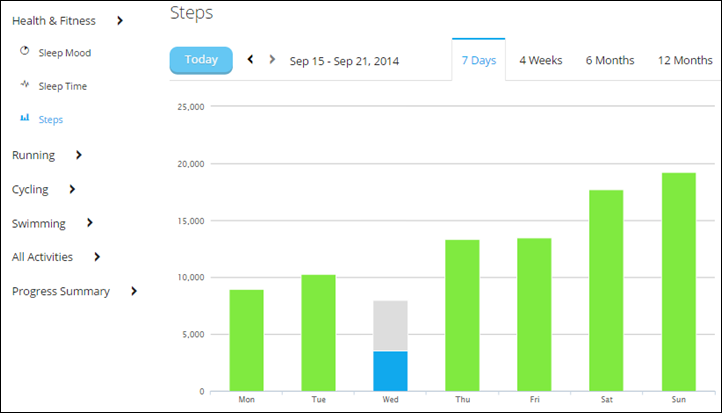The width and height of the screenshot is (722, 413).
Task: Switch to the 4 Weeks tab
Action: [541, 60]
